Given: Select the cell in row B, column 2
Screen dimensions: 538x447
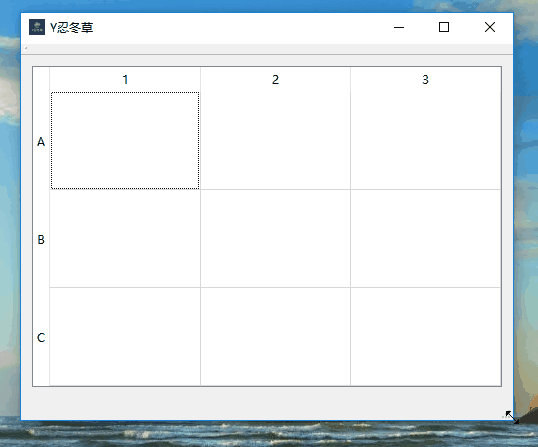Looking at the screenshot, I should coord(276,239).
